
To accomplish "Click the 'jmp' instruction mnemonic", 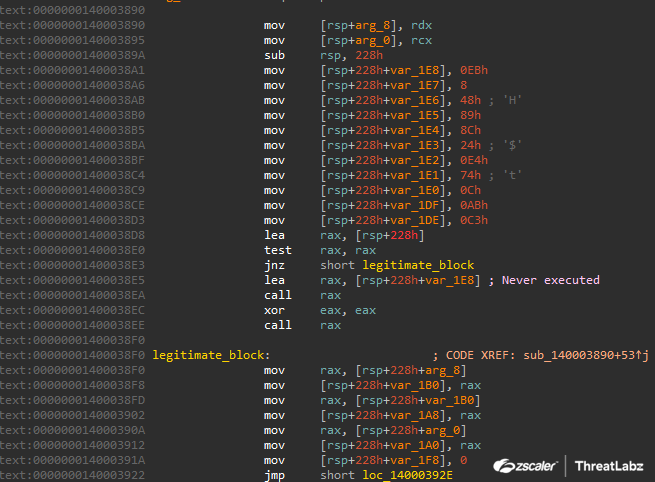I will pos(274,475).
